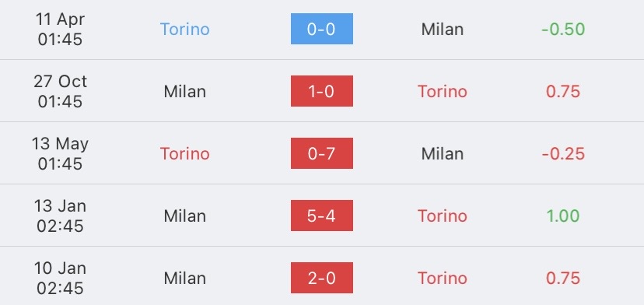The image size is (644, 305).
Task: Open blue Torino team link in 11 Apr row
Action: [x=185, y=30]
